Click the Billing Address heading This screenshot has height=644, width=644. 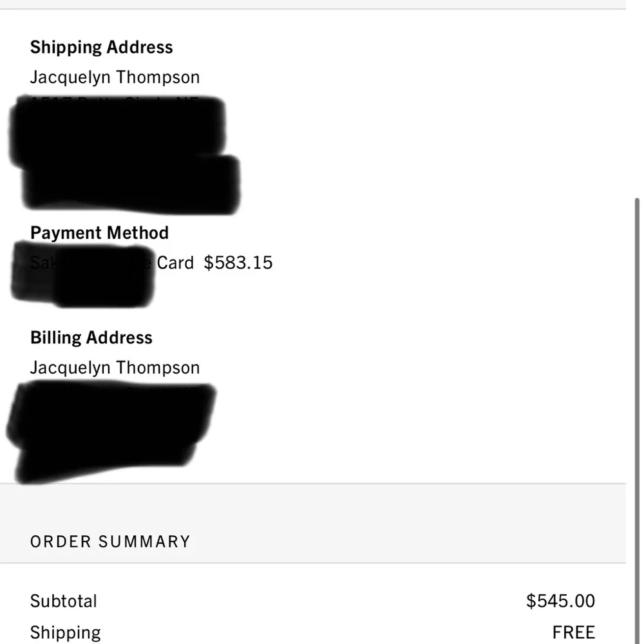coord(91,338)
